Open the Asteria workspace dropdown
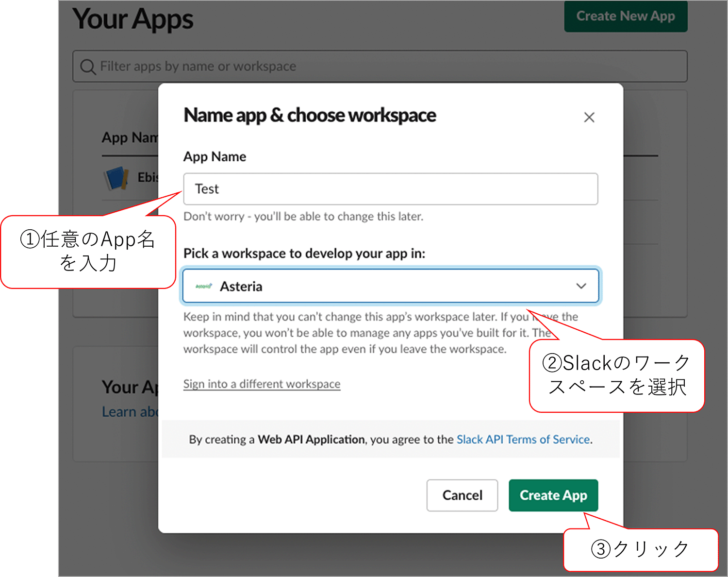This screenshot has width=728, height=577. (x=391, y=286)
